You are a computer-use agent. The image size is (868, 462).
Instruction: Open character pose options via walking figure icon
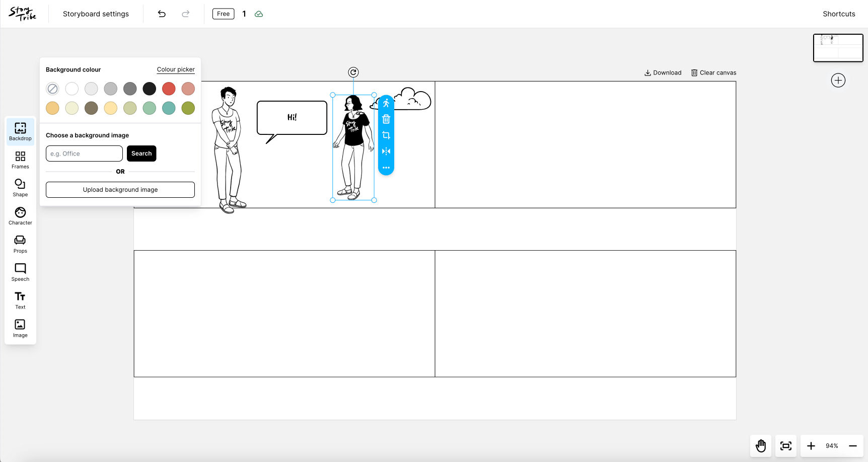point(386,103)
